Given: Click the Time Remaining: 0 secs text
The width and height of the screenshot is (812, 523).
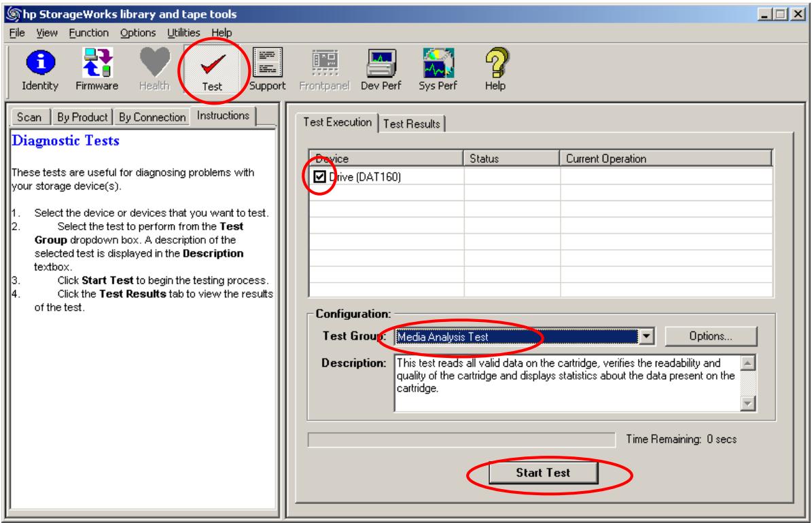Looking at the screenshot, I should click(682, 439).
